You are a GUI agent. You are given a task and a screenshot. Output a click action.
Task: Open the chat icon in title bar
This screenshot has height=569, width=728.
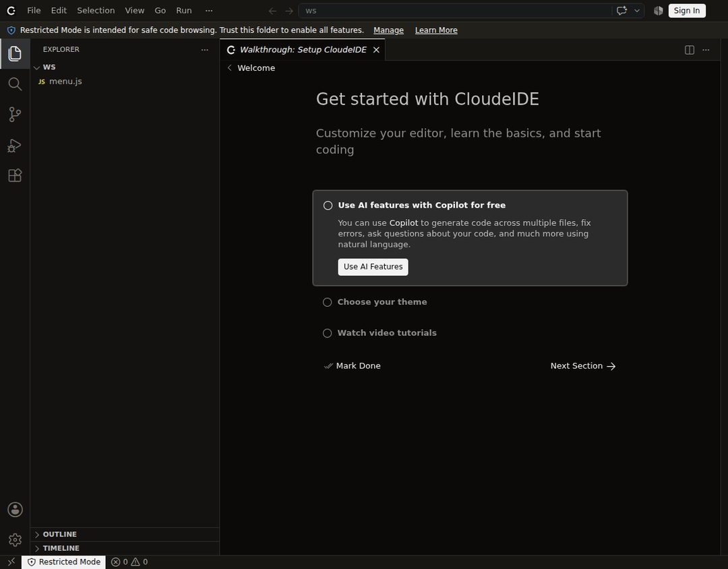tap(621, 11)
